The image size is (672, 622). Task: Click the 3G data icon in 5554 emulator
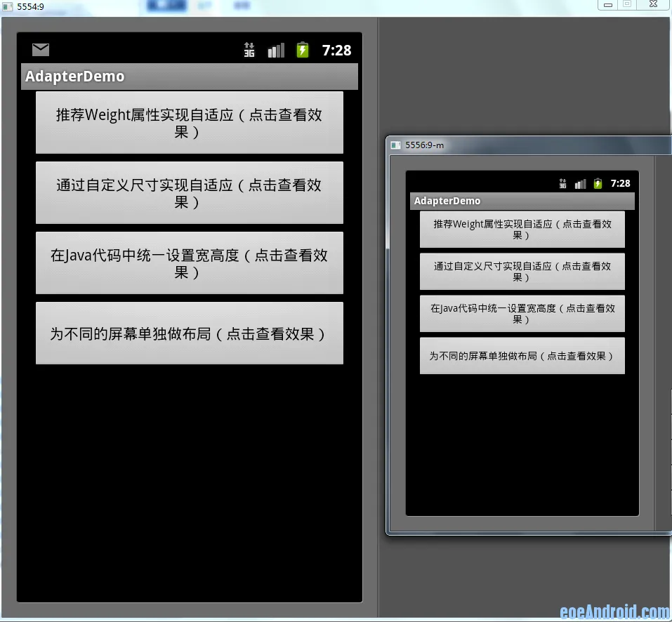249,50
